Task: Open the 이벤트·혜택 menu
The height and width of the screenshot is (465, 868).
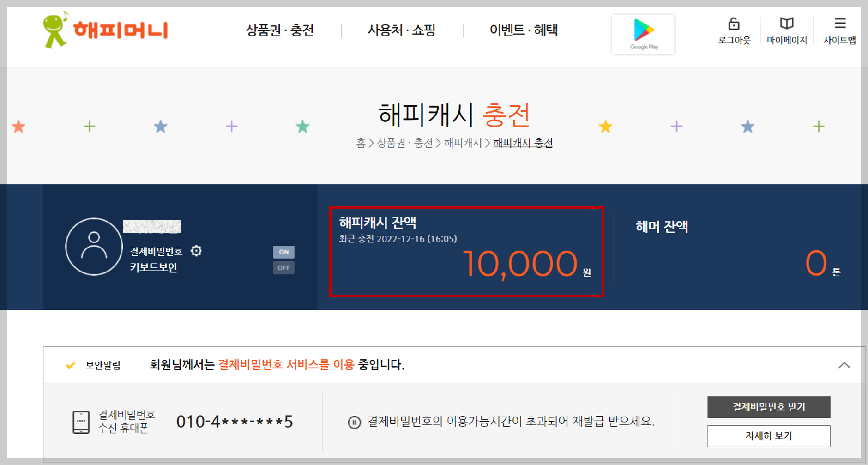Action: tap(524, 30)
